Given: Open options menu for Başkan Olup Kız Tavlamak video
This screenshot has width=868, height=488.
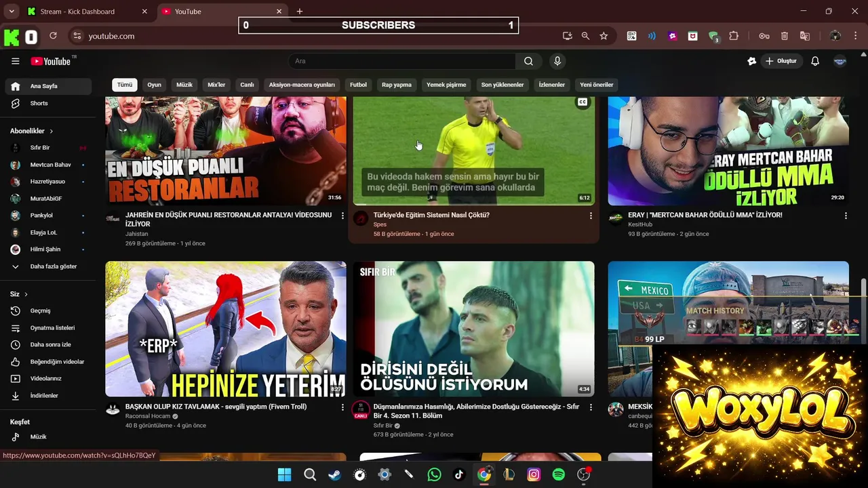Looking at the screenshot, I should click(342, 407).
